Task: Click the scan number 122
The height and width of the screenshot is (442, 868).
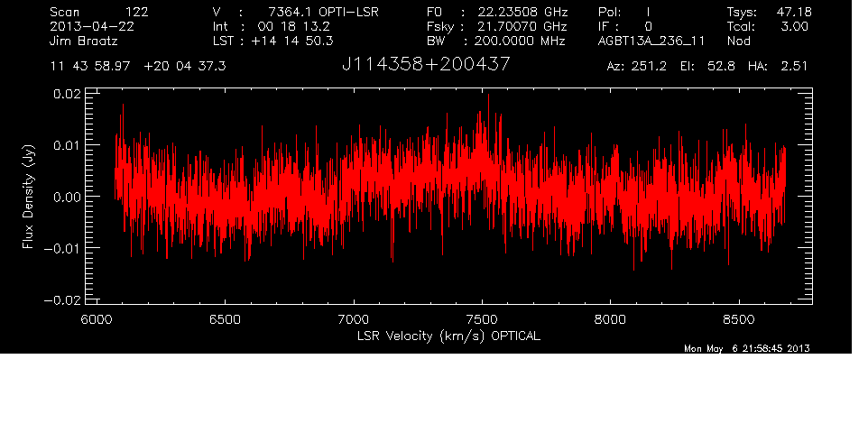Action: coord(136,12)
